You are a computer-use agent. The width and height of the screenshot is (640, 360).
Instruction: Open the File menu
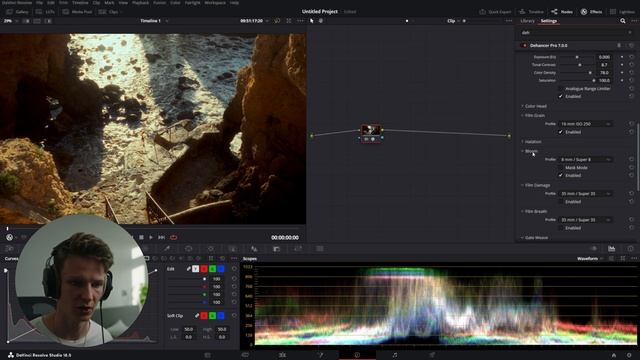pyautogui.click(x=39, y=3)
